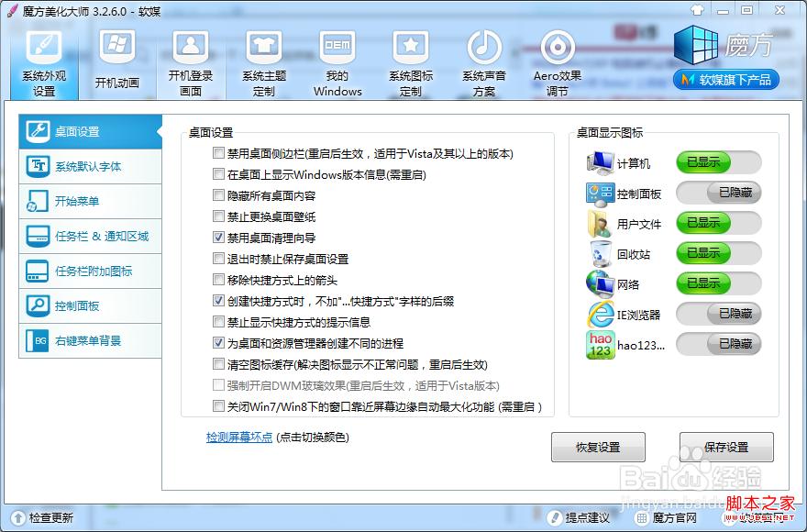Click the 用户文件 folder icon image
The width and height of the screenshot is (807, 532).
[600, 224]
